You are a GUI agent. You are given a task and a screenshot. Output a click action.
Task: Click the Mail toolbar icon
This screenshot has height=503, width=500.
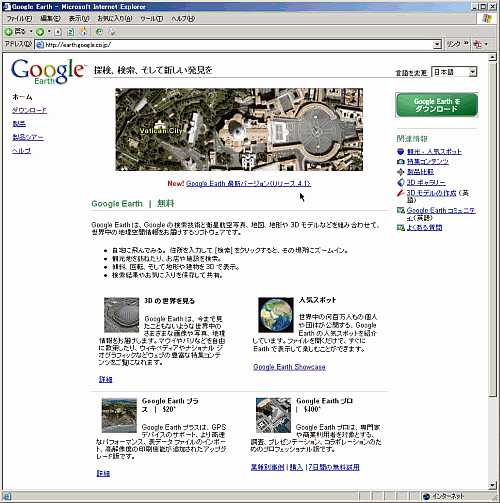click(x=112, y=32)
